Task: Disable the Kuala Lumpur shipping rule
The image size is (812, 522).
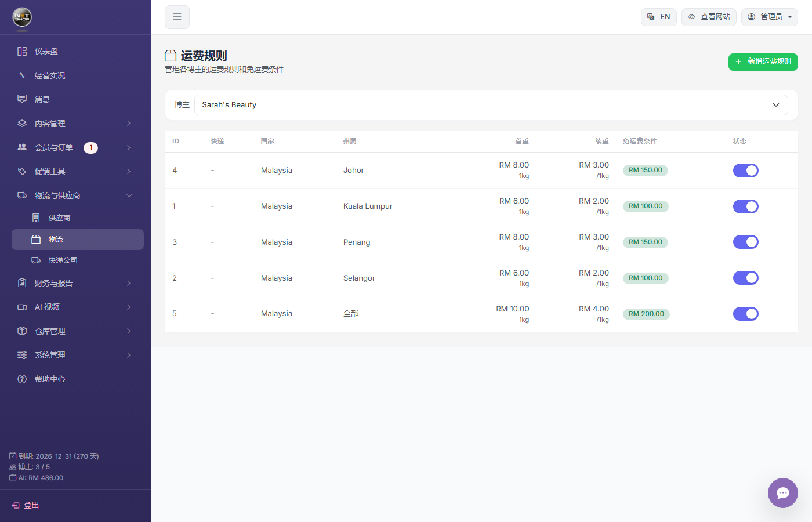Action: [x=746, y=206]
